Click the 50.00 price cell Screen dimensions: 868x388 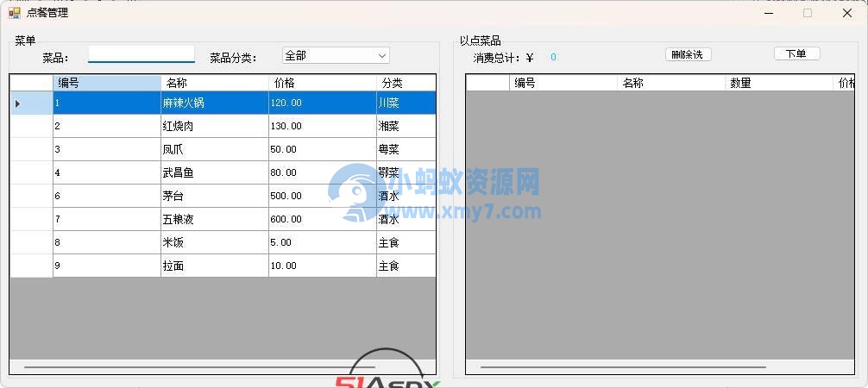(323, 149)
